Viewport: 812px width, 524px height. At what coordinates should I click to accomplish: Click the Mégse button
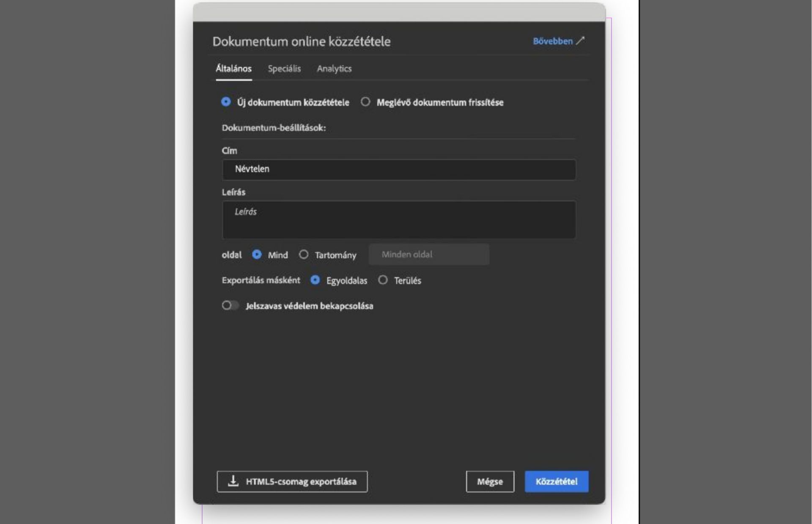click(490, 481)
